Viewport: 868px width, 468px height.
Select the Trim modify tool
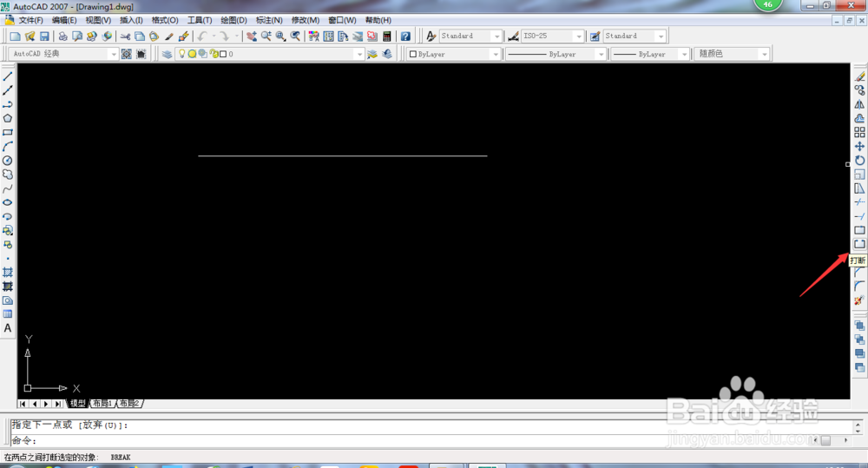[859, 202]
